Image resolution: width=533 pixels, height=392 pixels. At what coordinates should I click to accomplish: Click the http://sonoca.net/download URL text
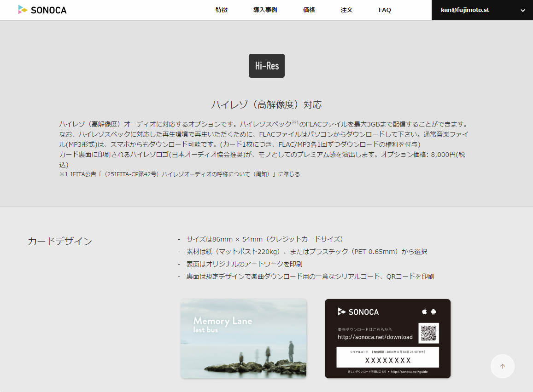pos(375,337)
